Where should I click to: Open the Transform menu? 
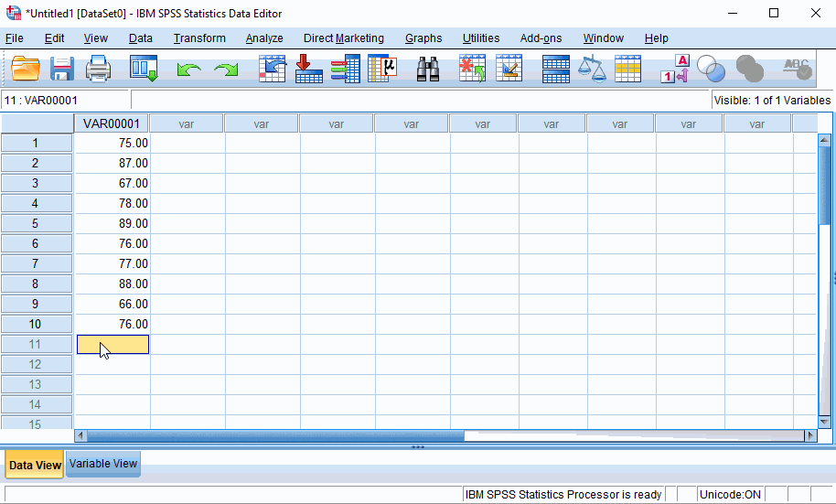199,38
